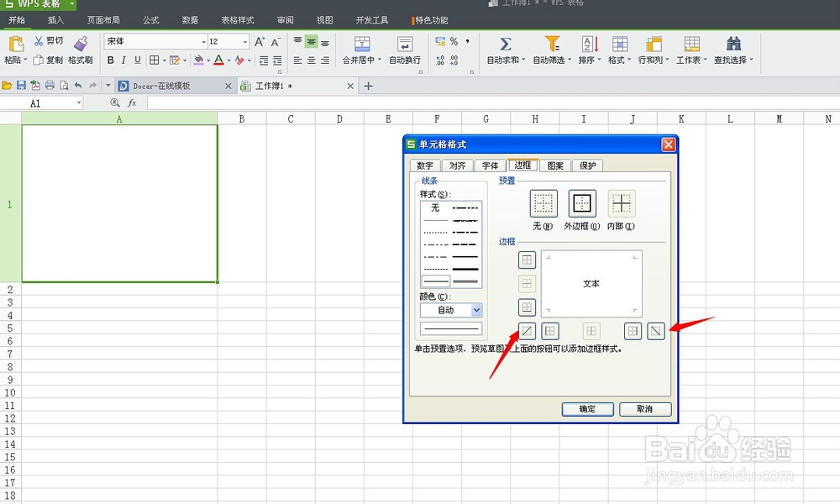This screenshot has width=840, height=504.
Task: Align text left in the ribbon
Action: coord(298,60)
